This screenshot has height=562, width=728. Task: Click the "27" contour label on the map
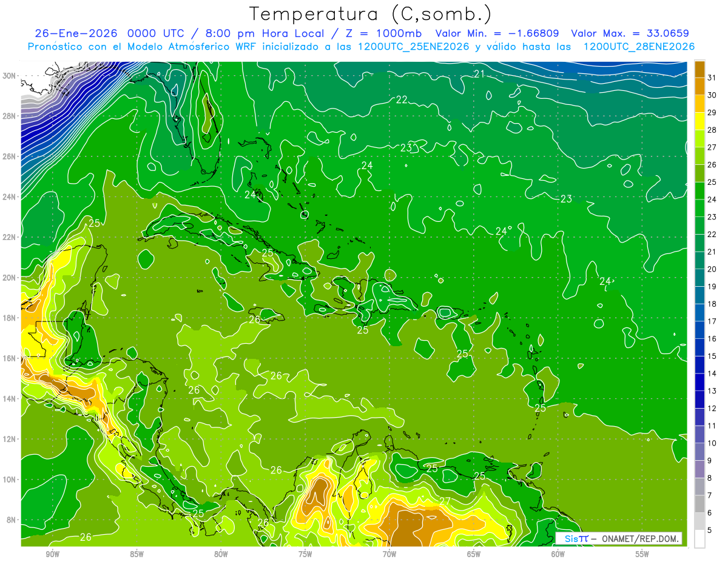445,501
